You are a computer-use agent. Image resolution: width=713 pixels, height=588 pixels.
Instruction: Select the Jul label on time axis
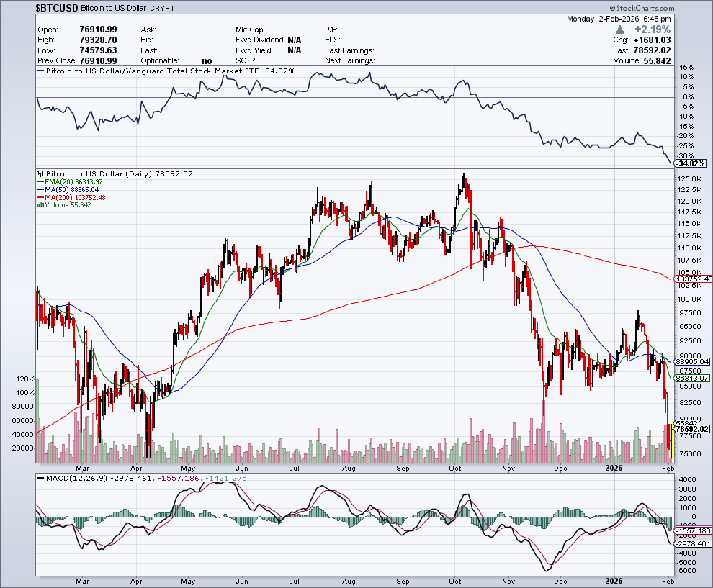pos(296,579)
